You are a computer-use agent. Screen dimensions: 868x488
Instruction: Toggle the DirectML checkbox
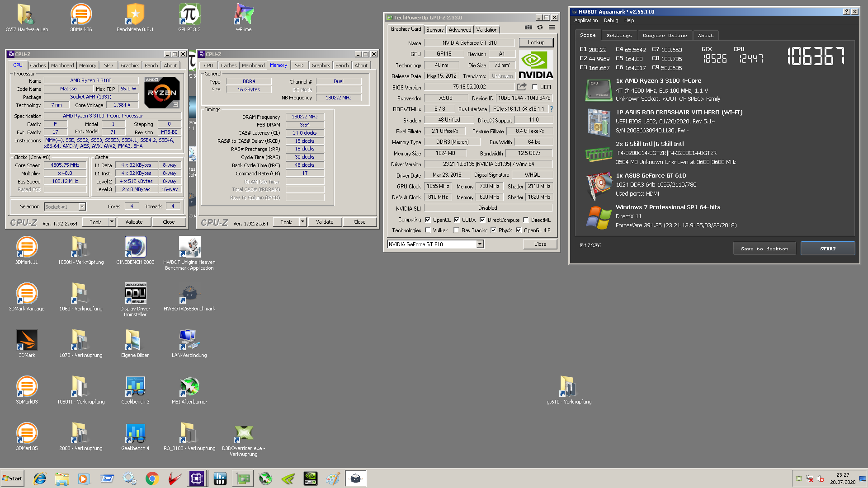click(x=526, y=220)
